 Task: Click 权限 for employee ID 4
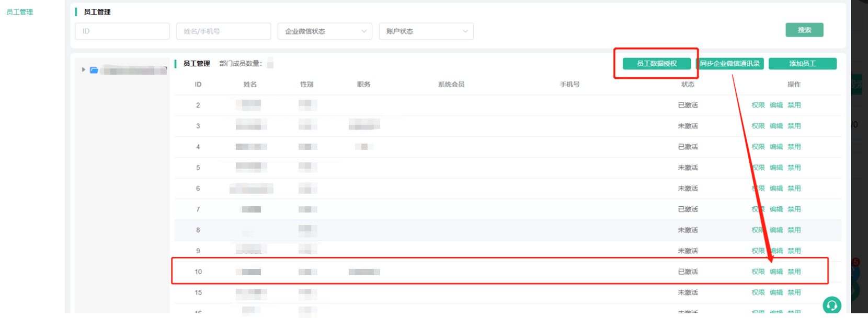point(758,147)
